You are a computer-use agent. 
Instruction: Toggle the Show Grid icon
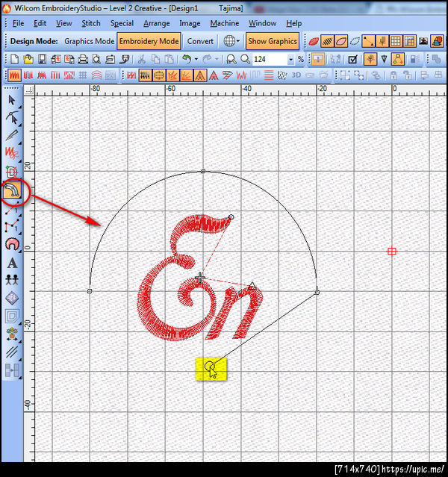pyautogui.click(x=396, y=41)
